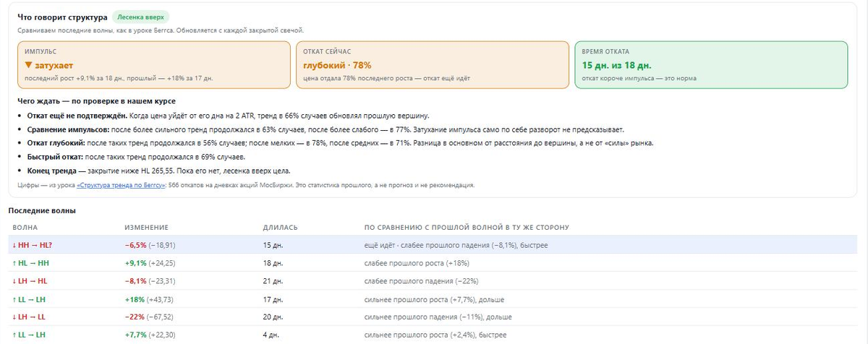Click the 'Сравниваем последние волны' subtitle text
Viewport: 868px width, 344px height.
161,30
